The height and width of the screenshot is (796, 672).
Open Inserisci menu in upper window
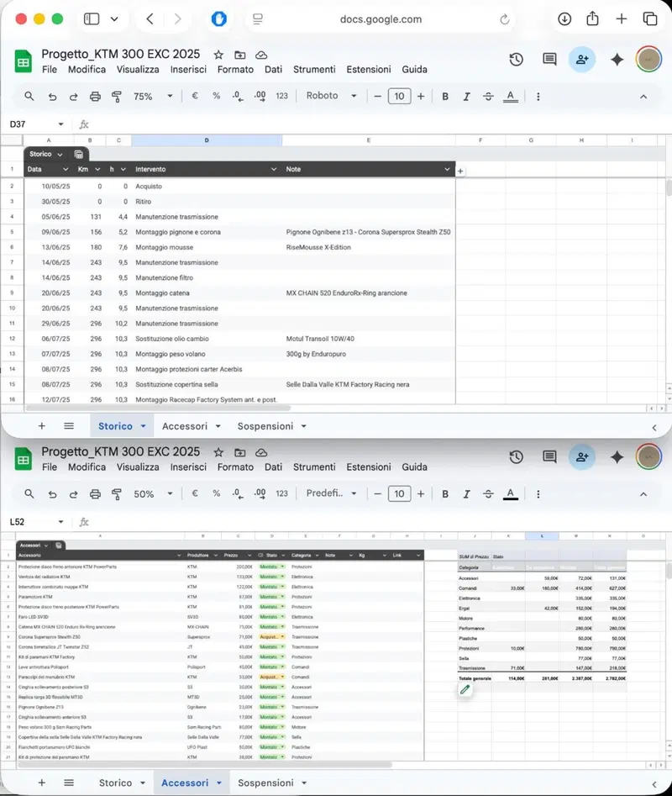[188, 70]
